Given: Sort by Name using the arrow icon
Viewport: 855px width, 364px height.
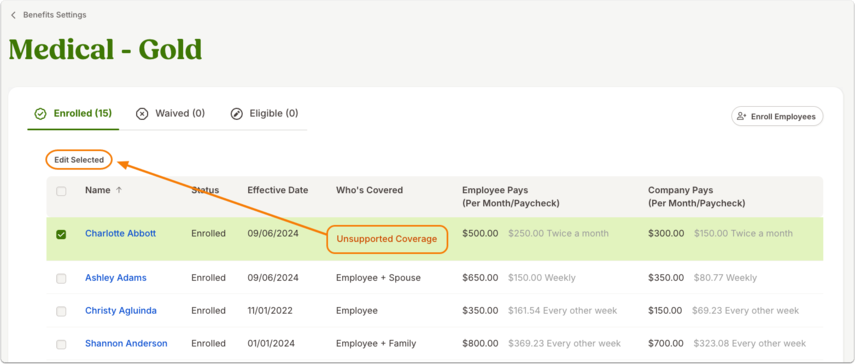Looking at the screenshot, I should tap(119, 190).
